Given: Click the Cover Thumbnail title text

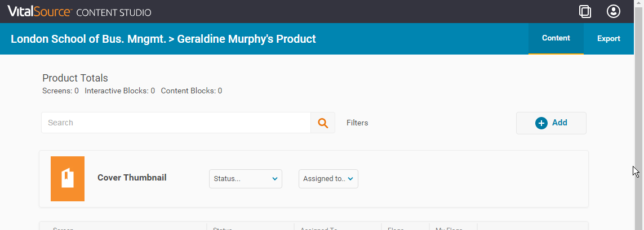Looking at the screenshot, I should 132,178.
